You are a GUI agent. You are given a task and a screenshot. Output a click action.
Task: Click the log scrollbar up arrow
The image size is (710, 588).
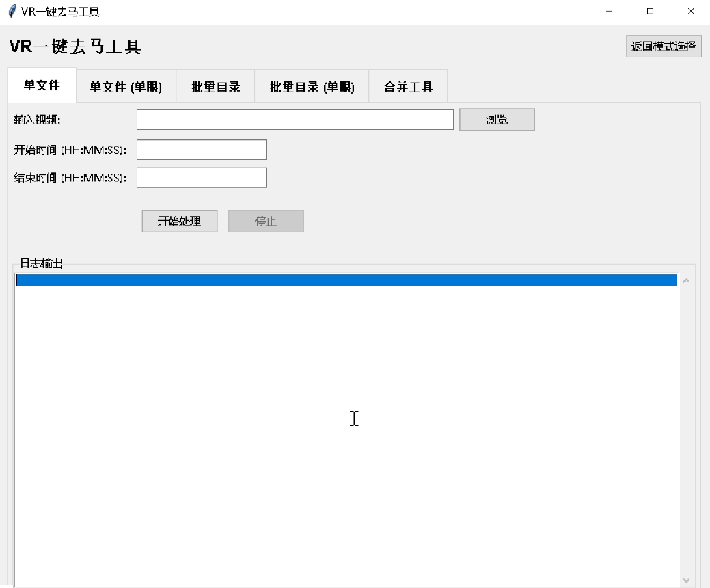pyautogui.click(x=687, y=281)
